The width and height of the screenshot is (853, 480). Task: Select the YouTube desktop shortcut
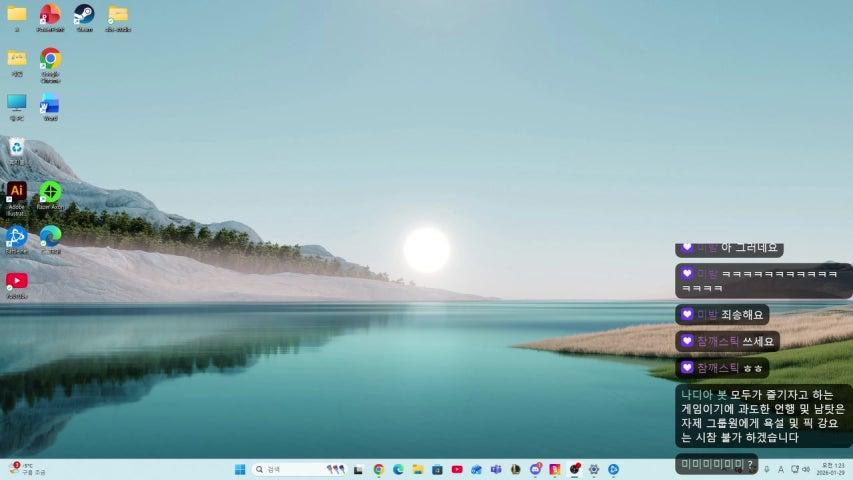[17, 281]
